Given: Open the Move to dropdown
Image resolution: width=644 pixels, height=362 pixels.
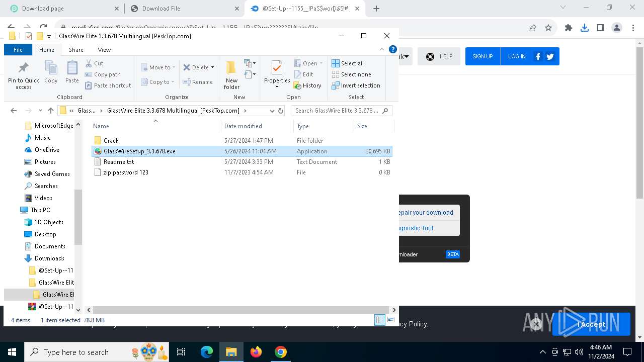Looking at the screenshot, I should tap(157, 67).
